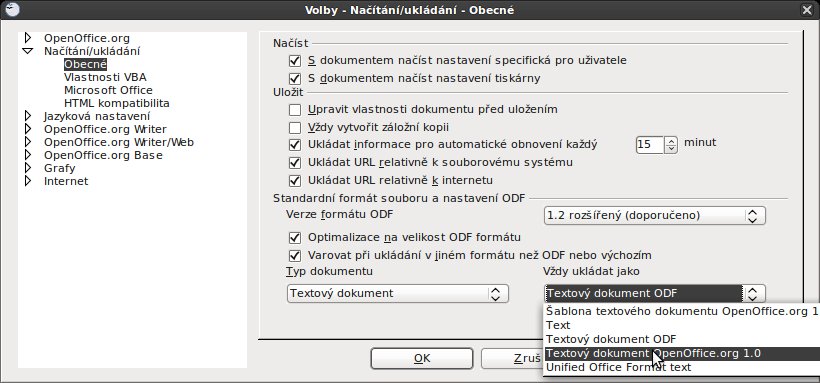Click the Zrušit button
Image resolution: width=820 pixels, height=383 pixels.
click(x=512, y=358)
